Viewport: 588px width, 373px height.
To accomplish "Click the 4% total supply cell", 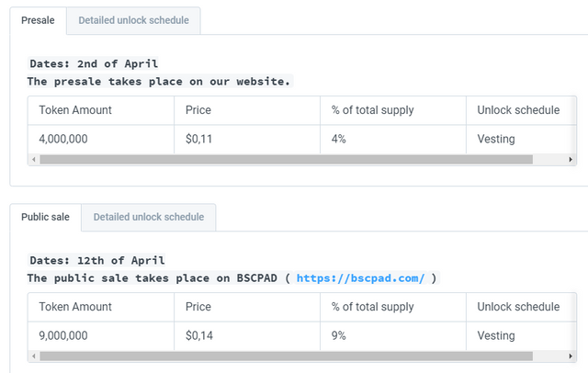I will (x=338, y=140).
